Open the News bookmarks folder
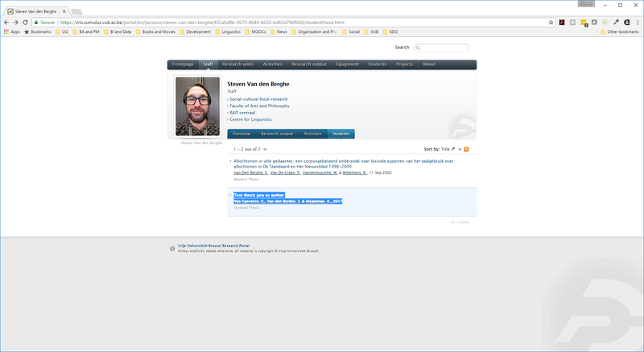Image resolution: width=644 pixels, height=352 pixels. coord(279,31)
